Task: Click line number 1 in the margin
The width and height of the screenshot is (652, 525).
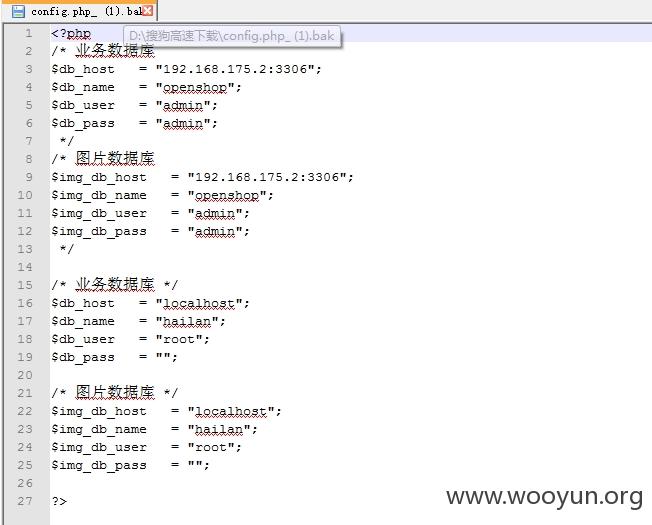Action: pyautogui.click(x=28, y=33)
